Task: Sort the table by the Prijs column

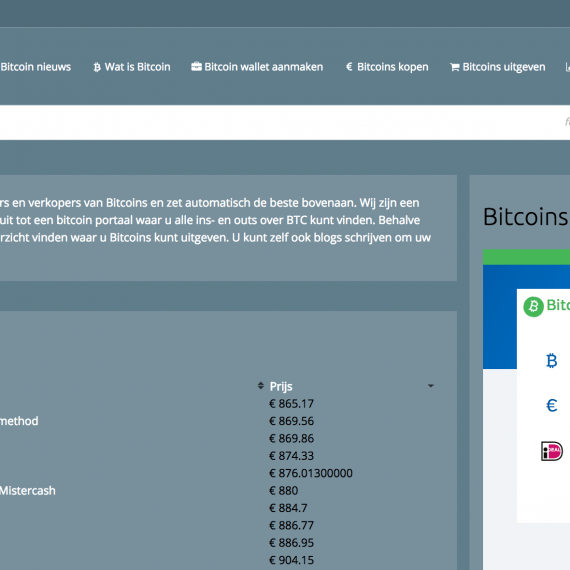Action: point(281,386)
